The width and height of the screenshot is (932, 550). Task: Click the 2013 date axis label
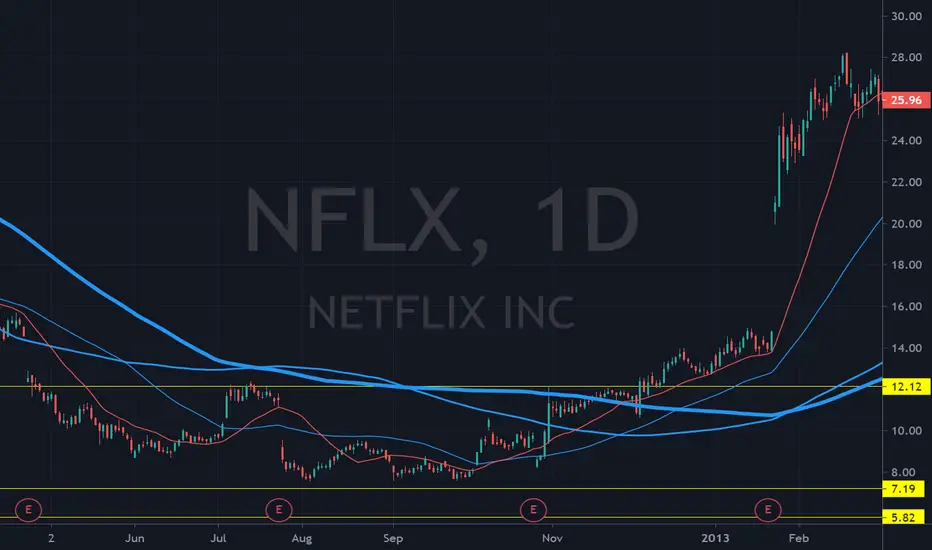(715, 538)
